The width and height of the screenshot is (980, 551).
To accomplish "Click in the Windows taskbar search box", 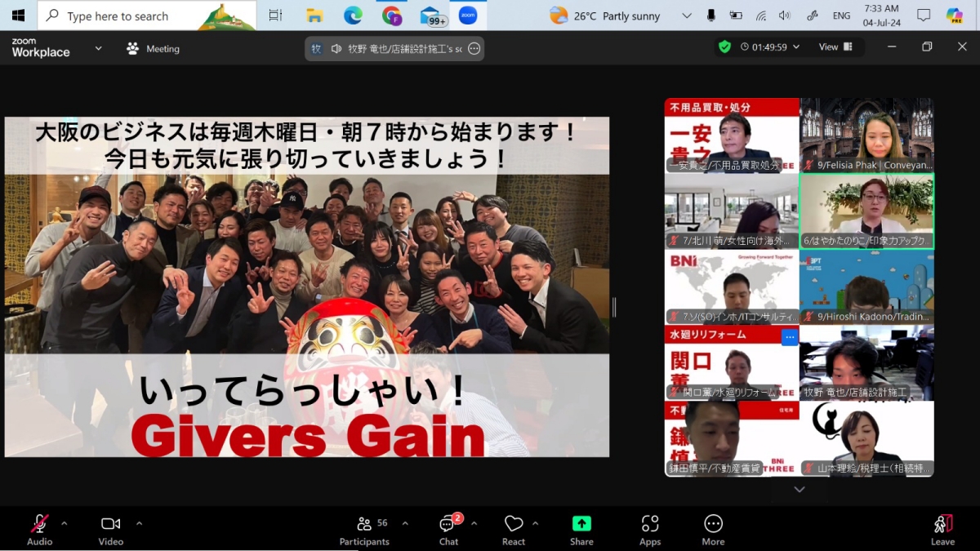I will tap(147, 16).
